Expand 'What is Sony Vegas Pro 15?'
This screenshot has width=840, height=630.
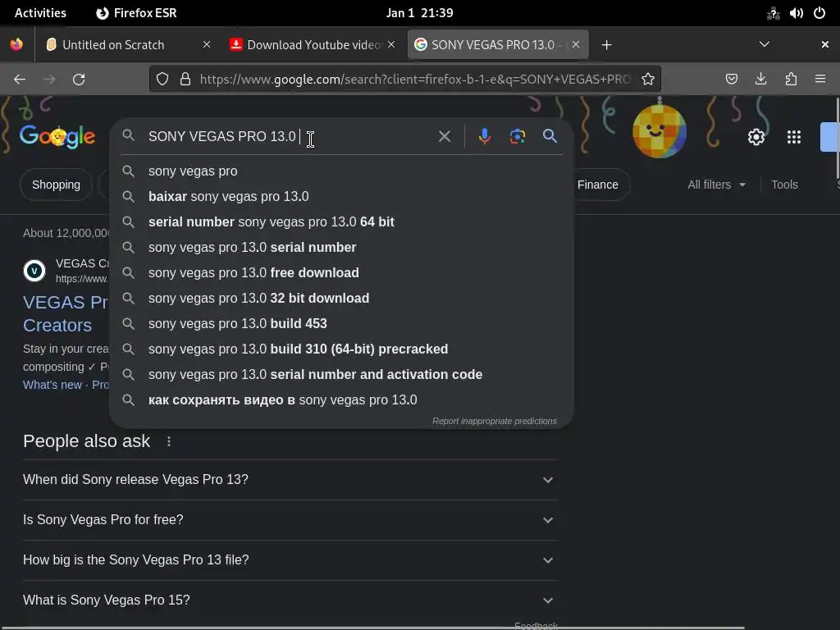[x=290, y=600]
